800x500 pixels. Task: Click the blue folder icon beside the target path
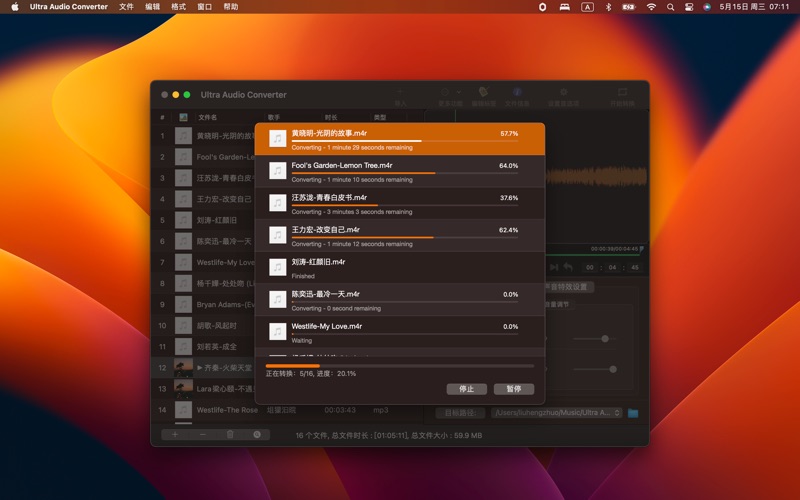tap(633, 413)
